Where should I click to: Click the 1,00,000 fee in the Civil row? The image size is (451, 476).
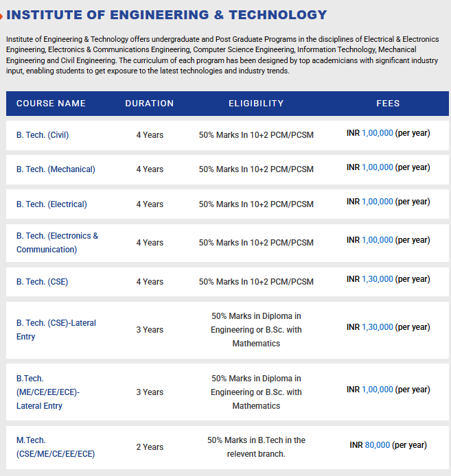coord(378,133)
